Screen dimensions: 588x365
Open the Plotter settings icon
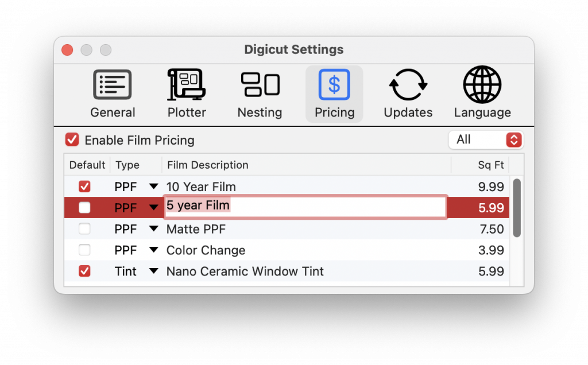[x=187, y=85]
